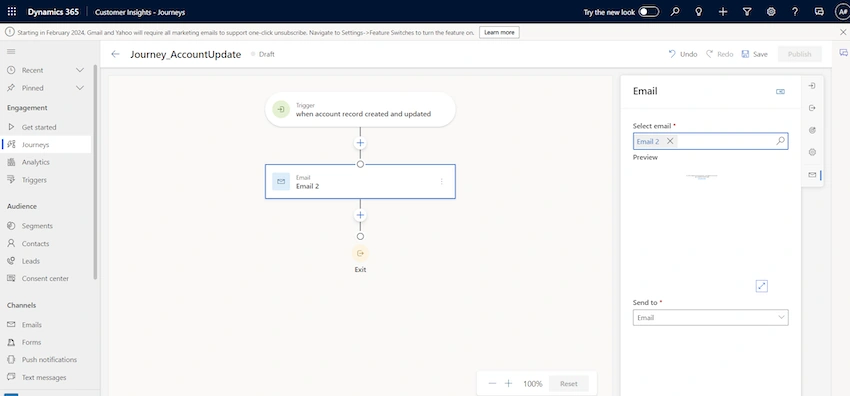Image resolution: width=850 pixels, height=396 pixels.
Task: Open Segments in the sidebar
Action: tap(46, 226)
